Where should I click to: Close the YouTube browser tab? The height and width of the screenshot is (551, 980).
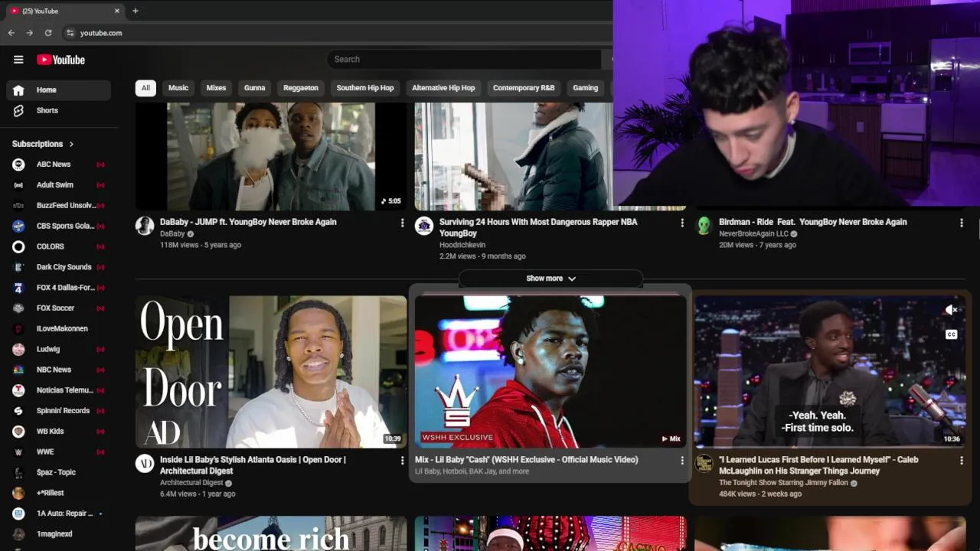(x=117, y=11)
